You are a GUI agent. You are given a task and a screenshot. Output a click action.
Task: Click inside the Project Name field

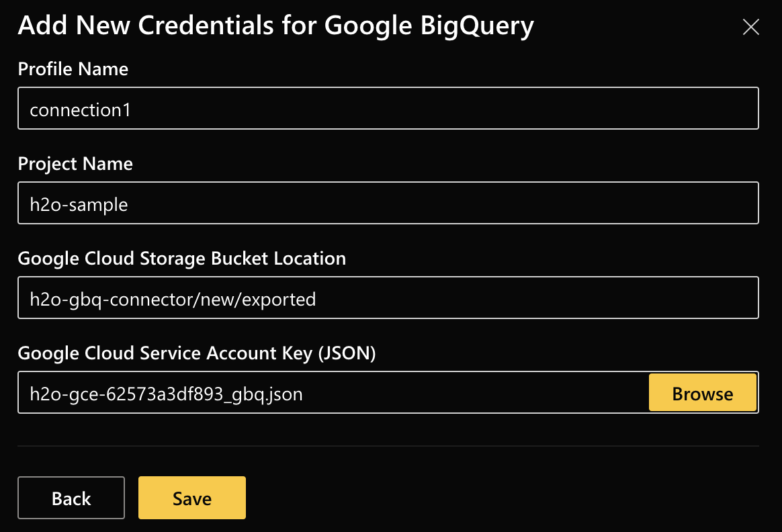coord(388,203)
